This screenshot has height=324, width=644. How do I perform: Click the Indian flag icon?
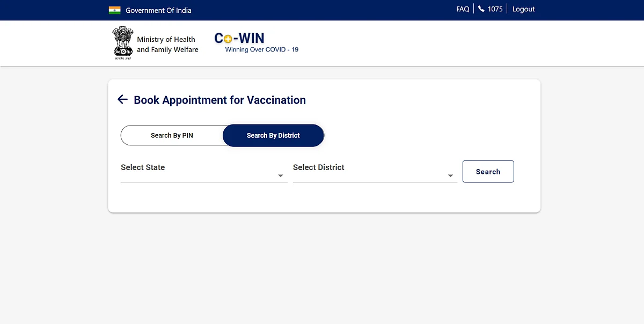click(x=114, y=10)
